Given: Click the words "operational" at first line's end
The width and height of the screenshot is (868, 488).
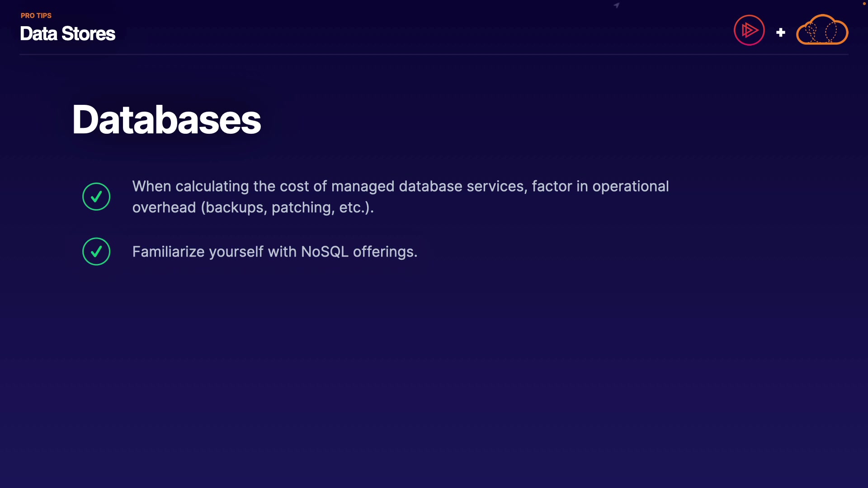Looking at the screenshot, I should 630,186.
